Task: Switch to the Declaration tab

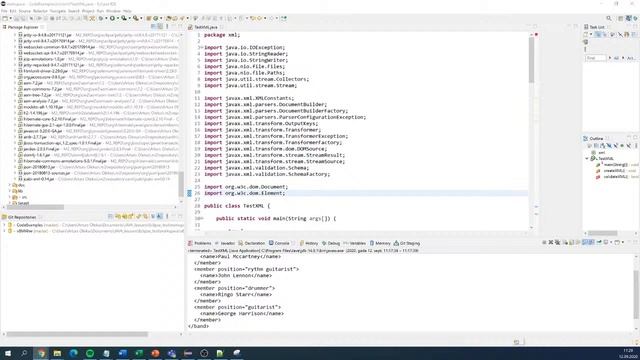Action: (x=251, y=243)
